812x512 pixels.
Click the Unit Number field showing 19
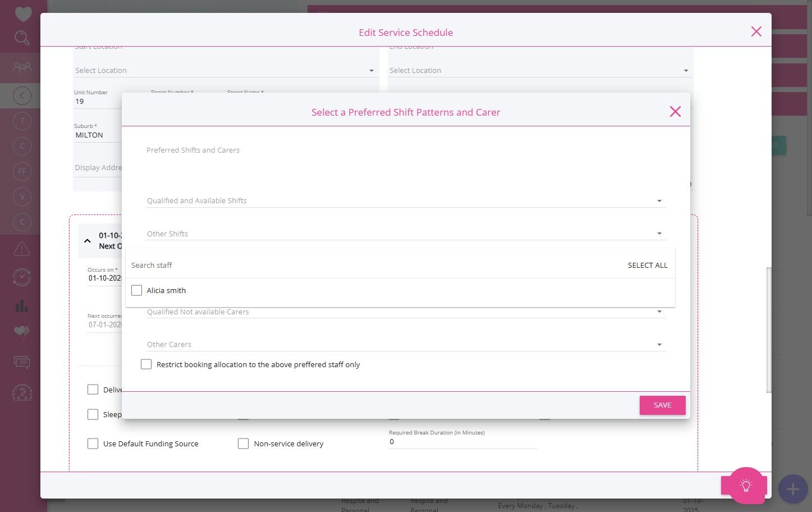[x=98, y=102]
